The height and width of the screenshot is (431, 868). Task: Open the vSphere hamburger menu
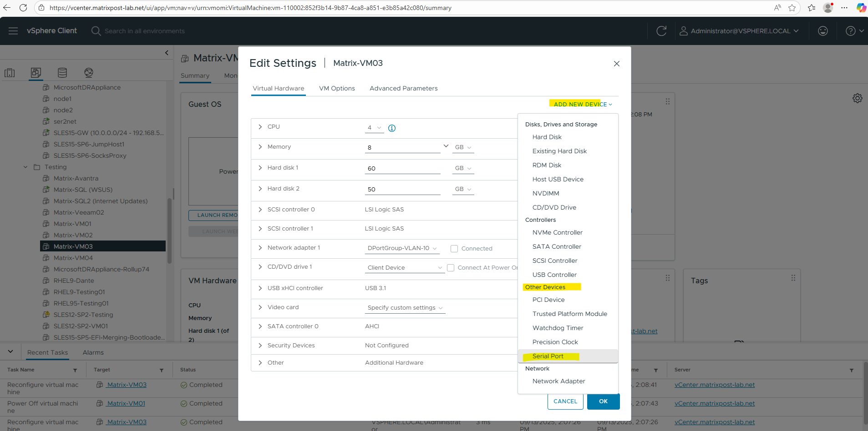coord(13,31)
